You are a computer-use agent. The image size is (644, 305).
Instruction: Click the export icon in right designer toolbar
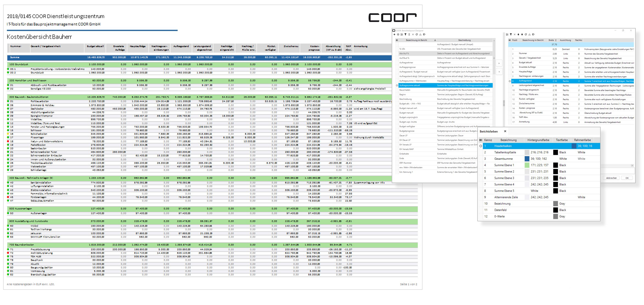533,35
